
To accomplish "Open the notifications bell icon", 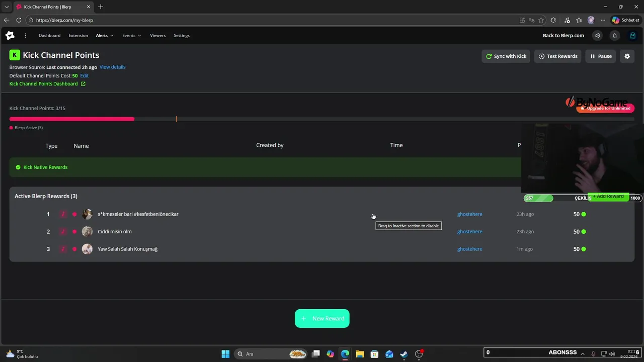I will point(615,36).
